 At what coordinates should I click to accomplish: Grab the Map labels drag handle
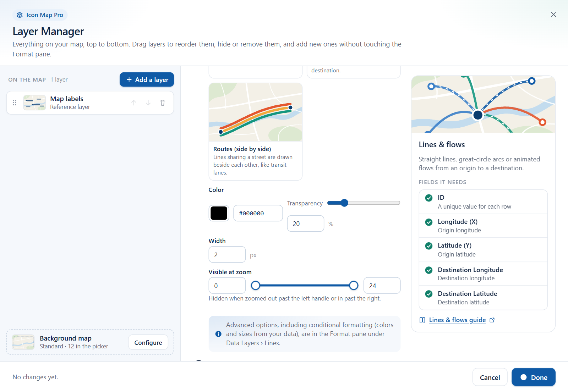[x=15, y=103]
